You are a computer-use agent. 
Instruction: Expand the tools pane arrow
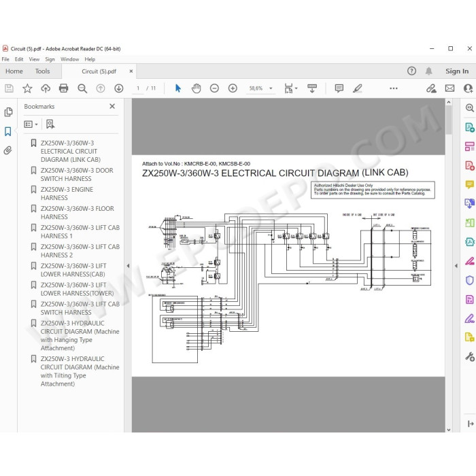pyautogui.click(x=471, y=424)
